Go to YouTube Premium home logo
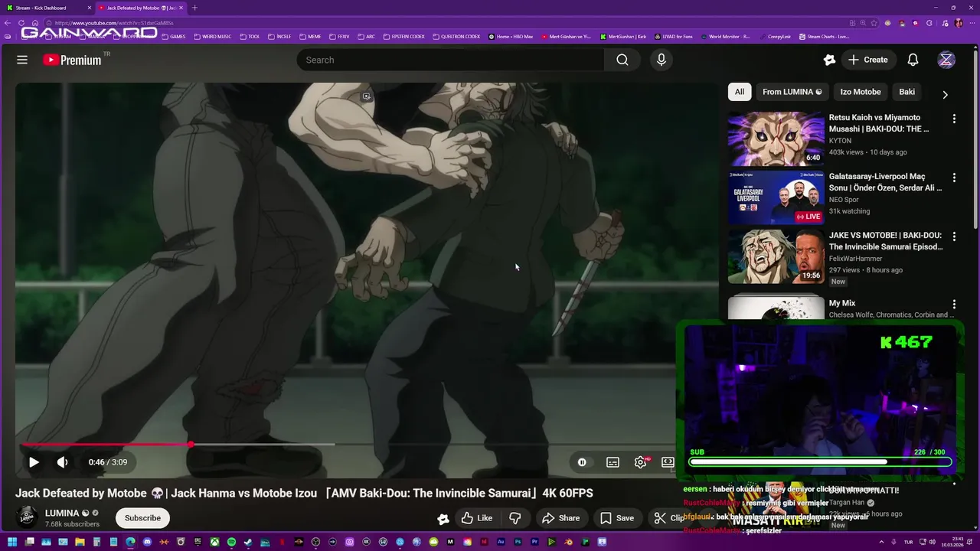The width and height of the screenshot is (980, 551). (x=72, y=60)
